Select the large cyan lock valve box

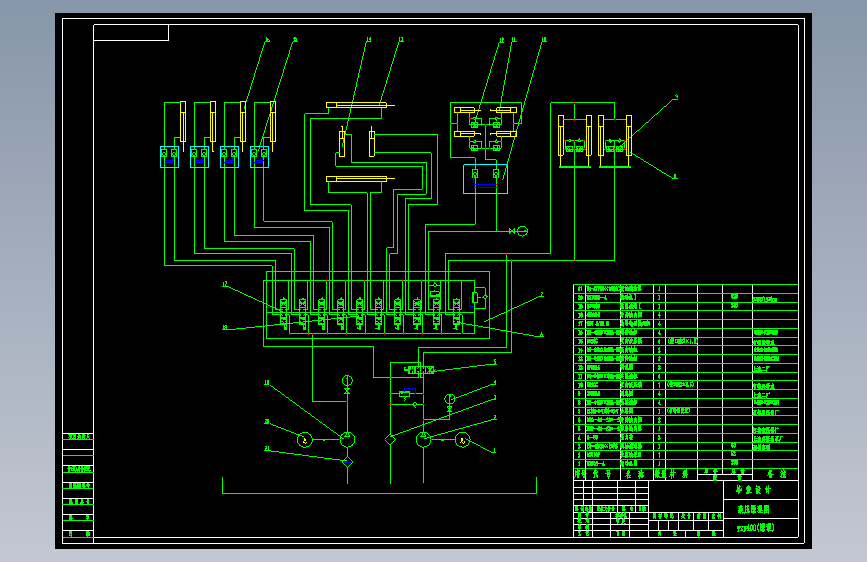point(485,179)
